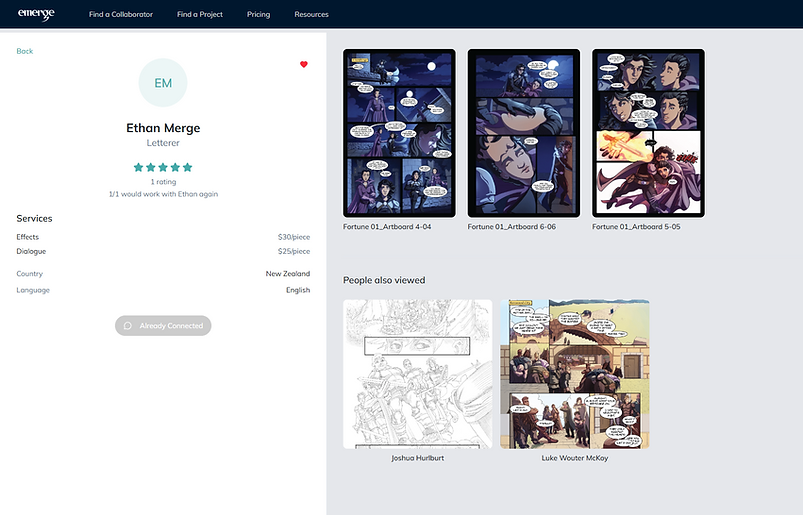Viewport: 803px width, 515px height.
Task: Click the EM avatar circle
Action: click(163, 83)
